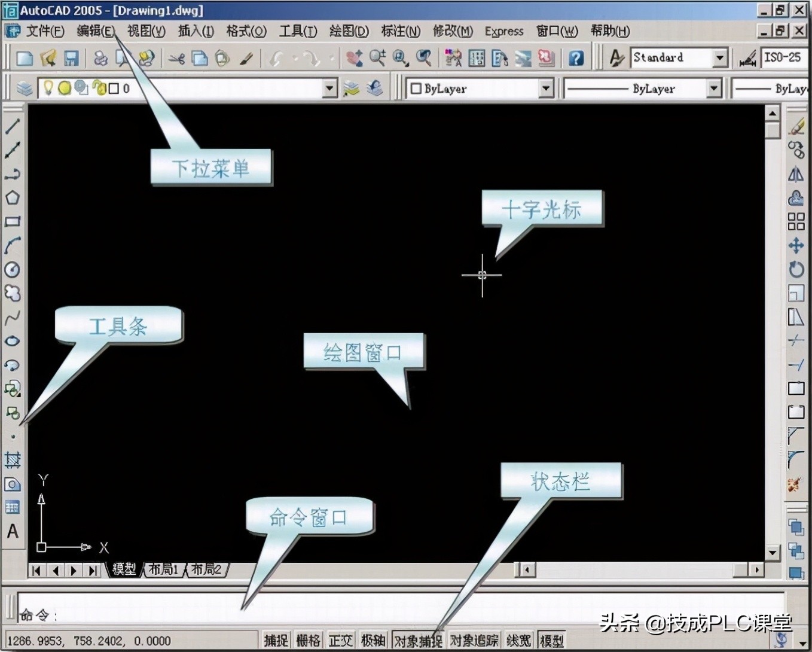Viewport: 812px width, 652px height.
Task: Switch to the 布局1 tab
Action: pyautogui.click(x=163, y=569)
